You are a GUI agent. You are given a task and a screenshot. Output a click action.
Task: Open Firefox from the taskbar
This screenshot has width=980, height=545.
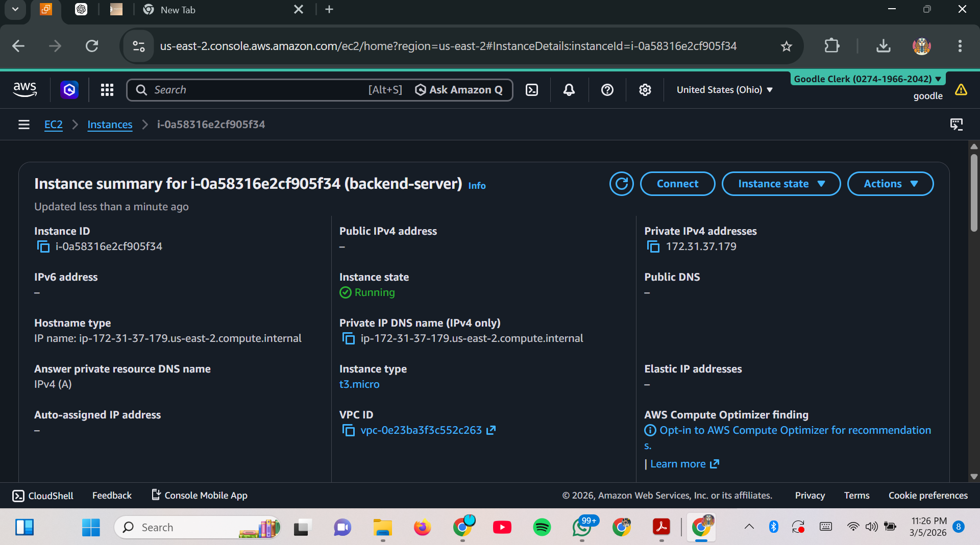click(422, 527)
